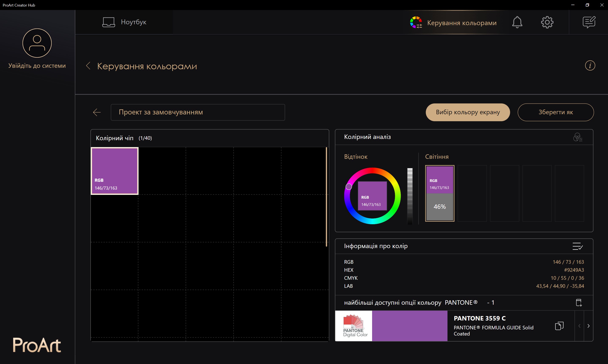Collapse page using back chevron beside title
Image resolution: width=608 pixels, height=364 pixels.
pos(88,66)
